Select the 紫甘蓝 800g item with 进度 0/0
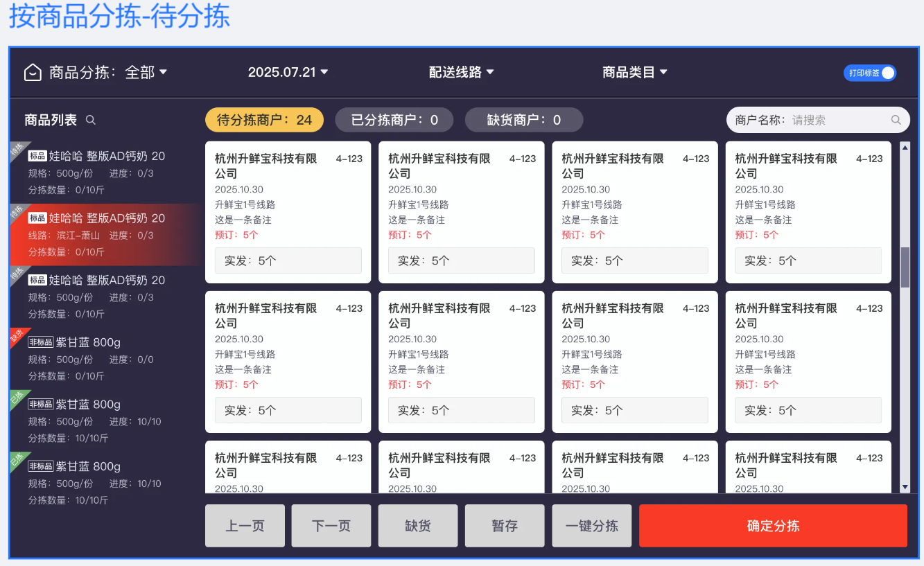The height and width of the screenshot is (566, 924). tap(105, 359)
